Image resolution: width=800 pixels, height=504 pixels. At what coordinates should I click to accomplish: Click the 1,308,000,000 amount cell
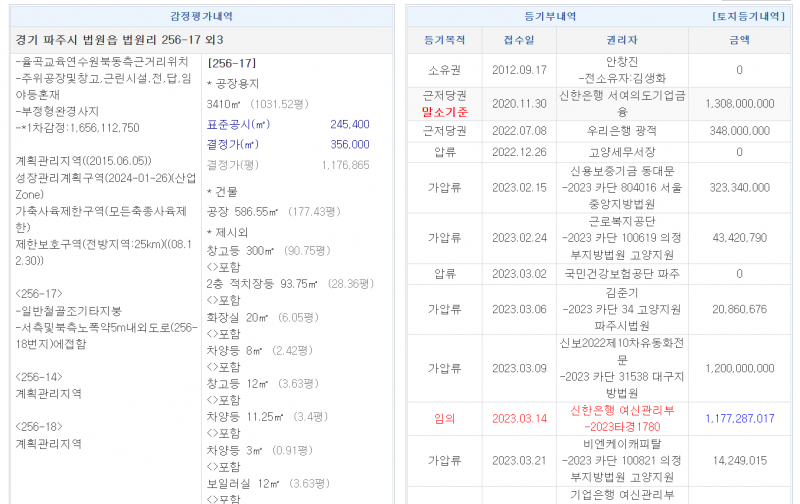[739, 103]
